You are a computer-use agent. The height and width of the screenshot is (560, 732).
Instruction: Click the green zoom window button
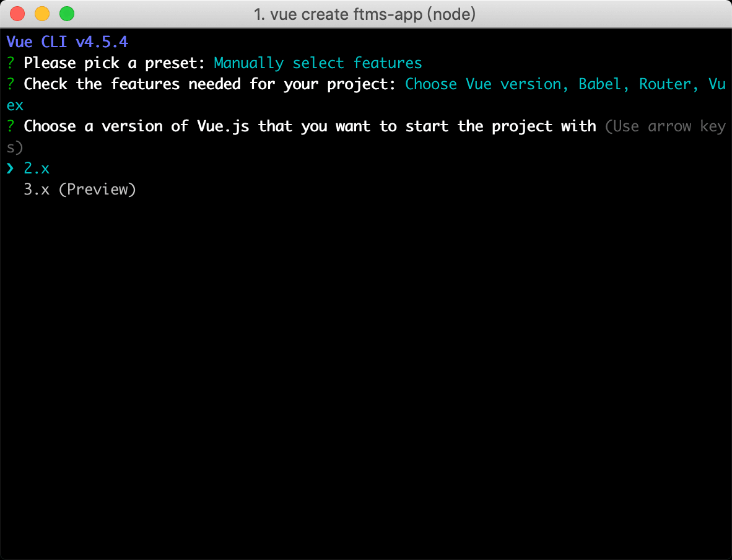66,14
